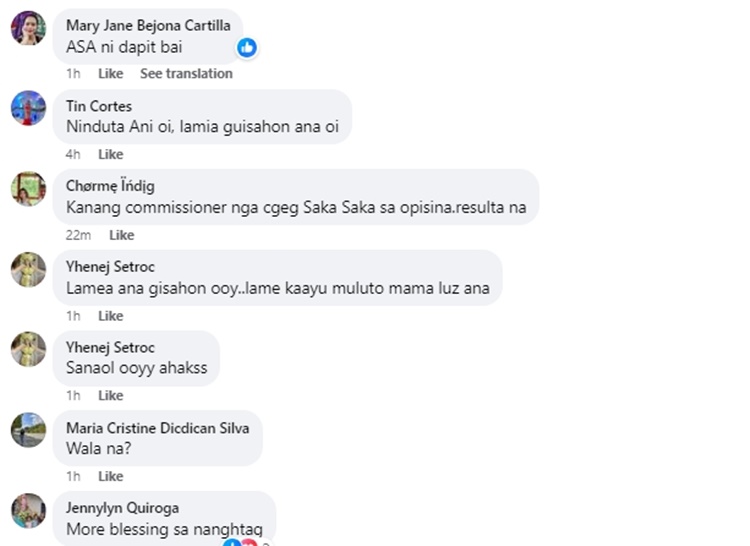The width and height of the screenshot is (750, 546).
Task: Like Mary Jane Bejona Cartilla's comment
Action: (x=110, y=74)
